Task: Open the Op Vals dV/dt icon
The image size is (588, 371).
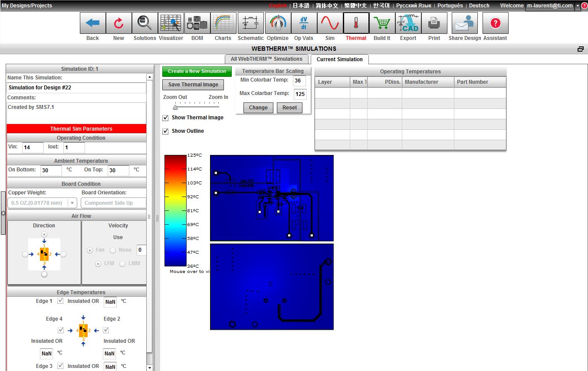Action: [304, 23]
